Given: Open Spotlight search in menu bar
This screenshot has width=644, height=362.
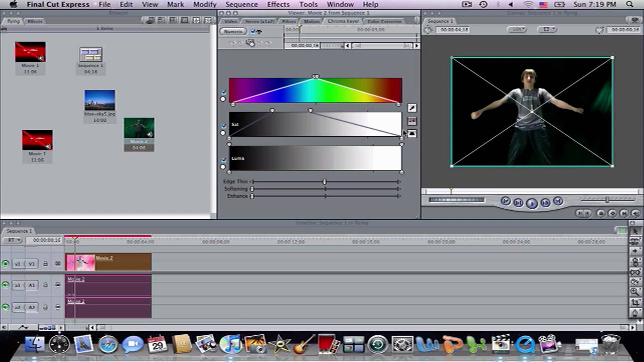Looking at the screenshot, I should 629,5.
